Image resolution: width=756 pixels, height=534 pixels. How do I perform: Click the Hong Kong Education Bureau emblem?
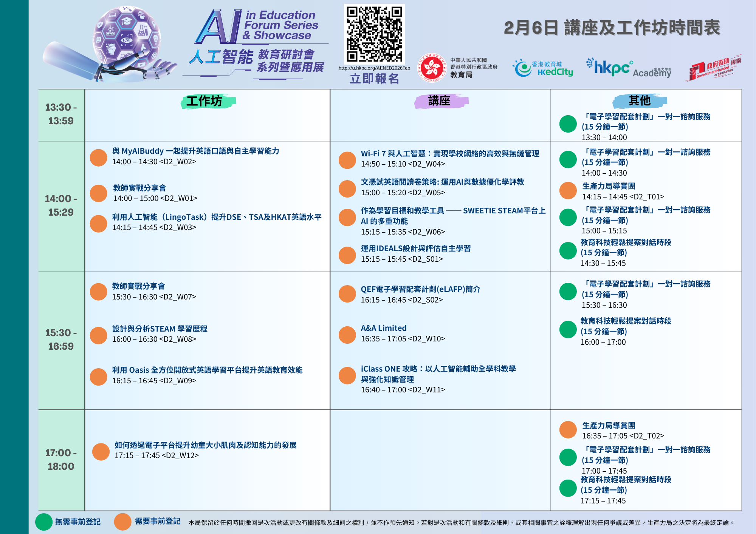tap(431, 68)
